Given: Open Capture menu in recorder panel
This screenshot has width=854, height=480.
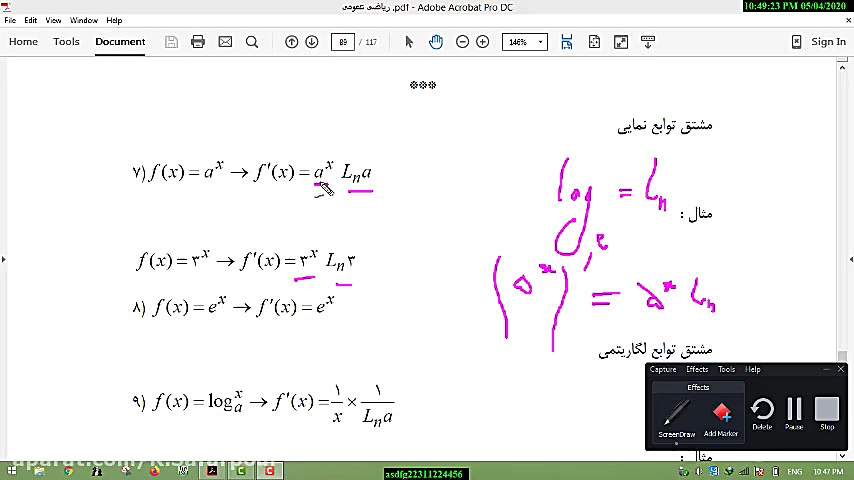Looking at the screenshot, I should point(663,369).
